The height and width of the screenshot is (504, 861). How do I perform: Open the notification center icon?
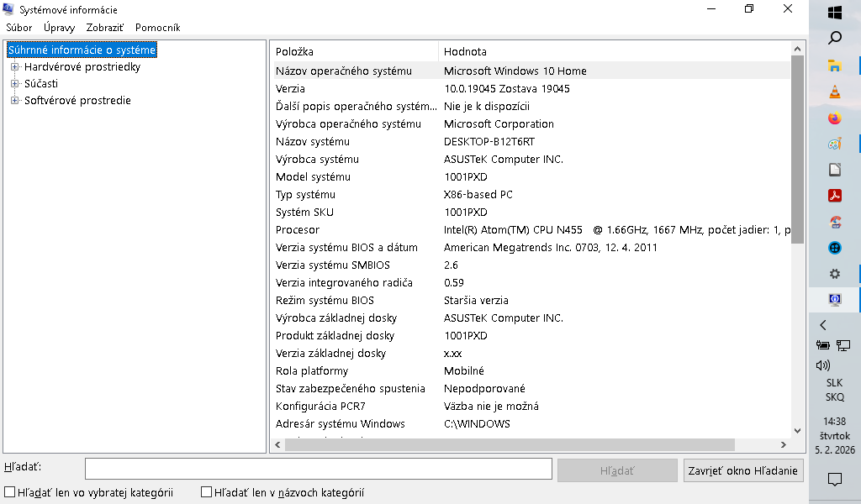[x=835, y=480]
